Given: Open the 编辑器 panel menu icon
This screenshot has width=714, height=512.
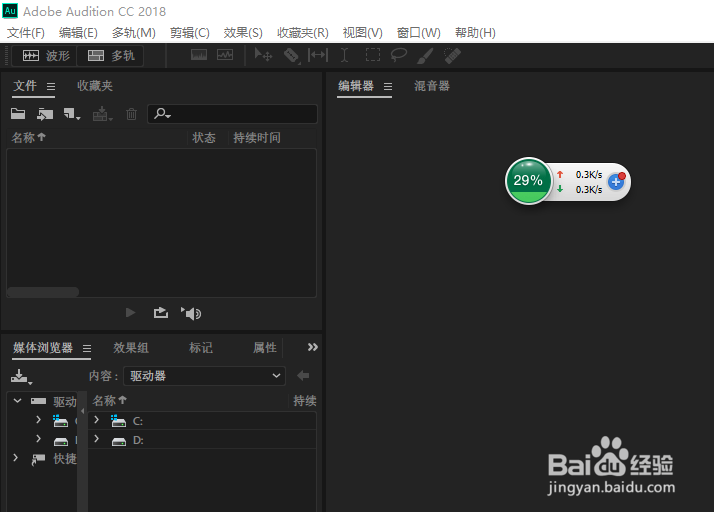Looking at the screenshot, I should pos(388,87).
